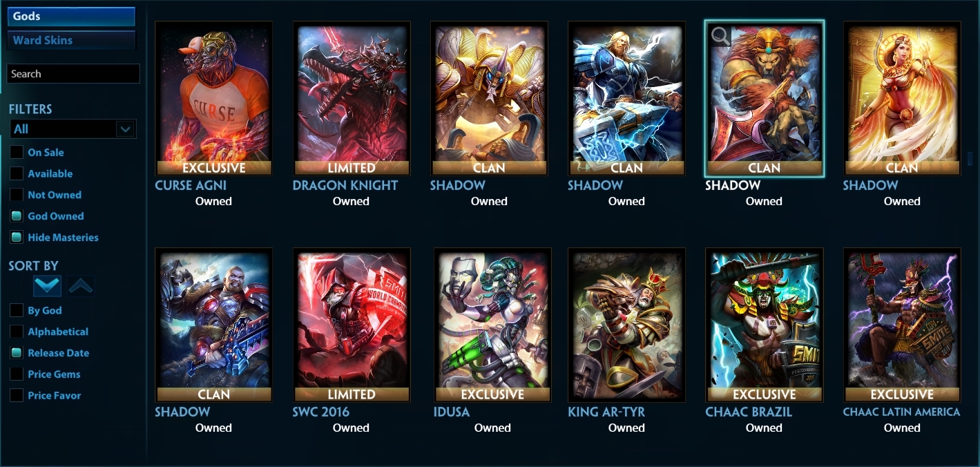The height and width of the screenshot is (467, 980).
Task: Open the Chaac Latin America skin
Action: click(x=902, y=325)
